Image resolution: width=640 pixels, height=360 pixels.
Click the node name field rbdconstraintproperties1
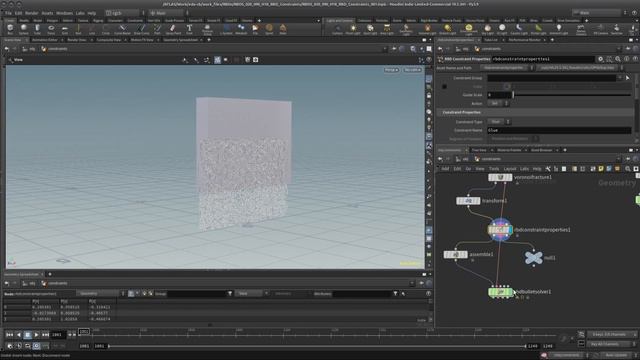tap(543, 59)
